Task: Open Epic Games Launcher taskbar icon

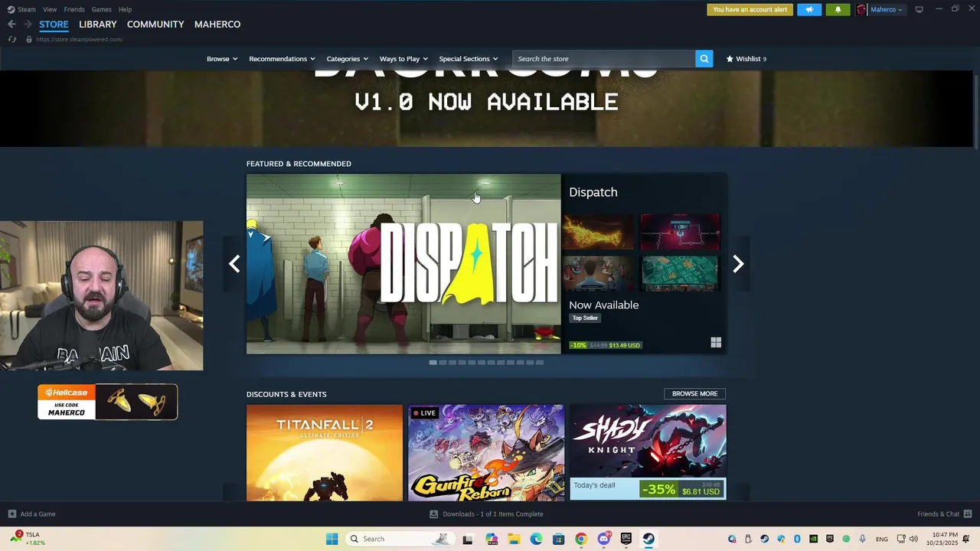Action: tap(626, 539)
